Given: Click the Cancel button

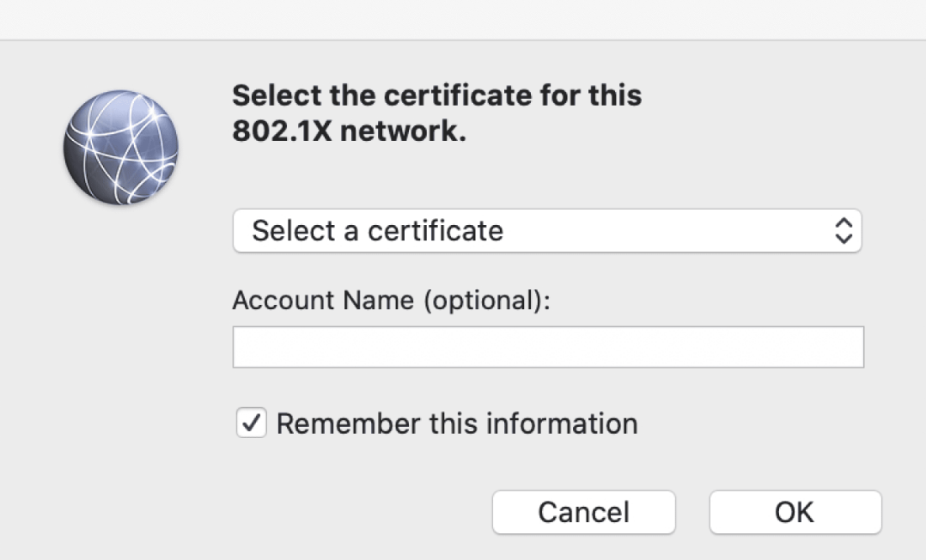Looking at the screenshot, I should pyautogui.click(x=583, y=512).
